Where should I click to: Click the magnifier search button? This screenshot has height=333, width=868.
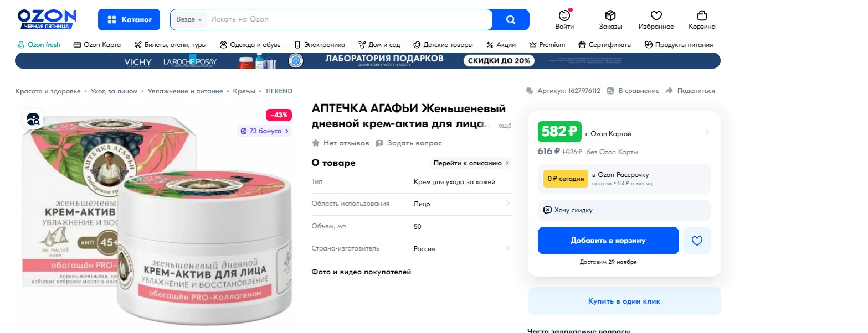coord(511,20)
